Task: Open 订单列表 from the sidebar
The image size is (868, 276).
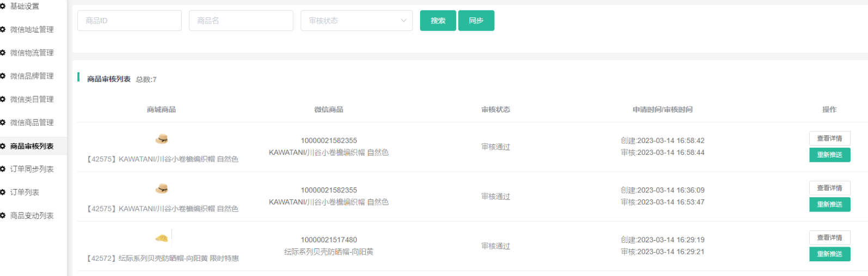Action: coord(24,192)
